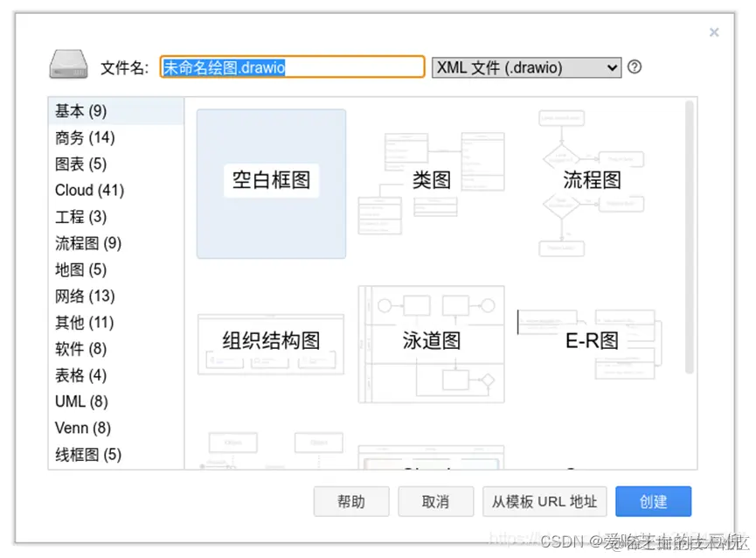This screenshot has width=756, height=558.
Task: Select the 商务 (14) template category
Action: click(115, 138)
